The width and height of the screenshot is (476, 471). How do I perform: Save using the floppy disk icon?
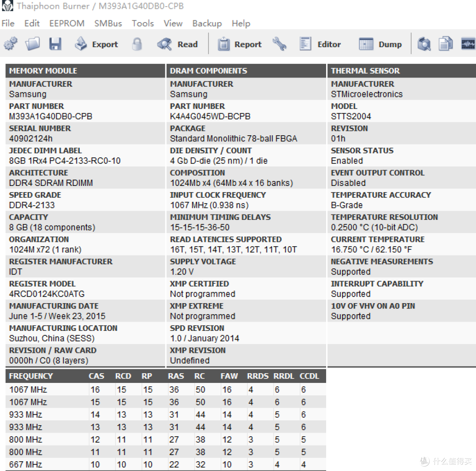(55, 44)
